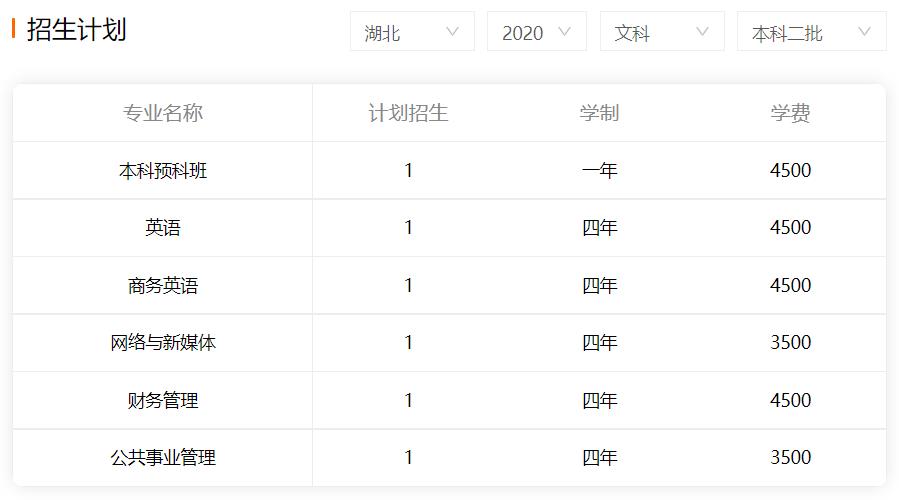The image size is (899, 500).
Task: Click the 商务英语 major name
Action: pos(163,286)
